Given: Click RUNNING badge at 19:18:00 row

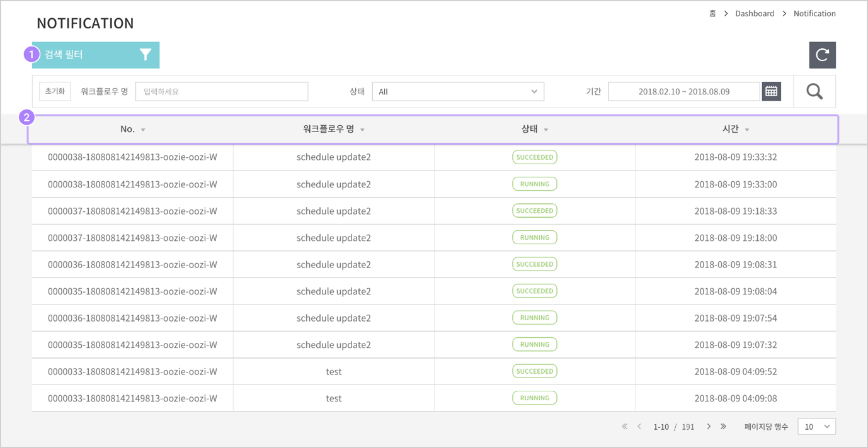Looking at the screenshot, I should tap(535, 237).
